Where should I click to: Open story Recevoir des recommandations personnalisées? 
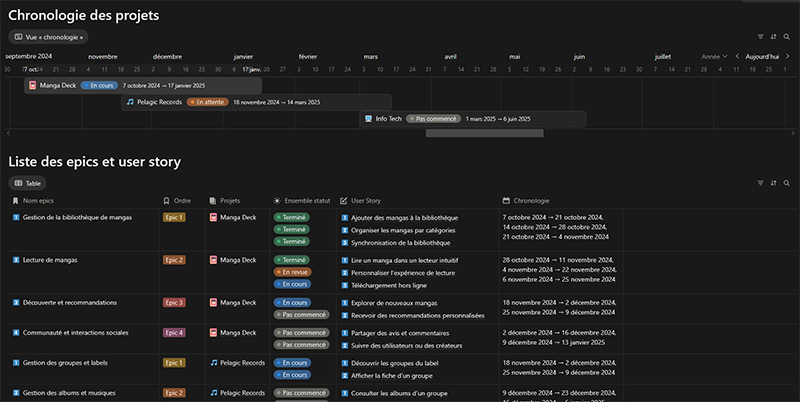coord(418,316)
